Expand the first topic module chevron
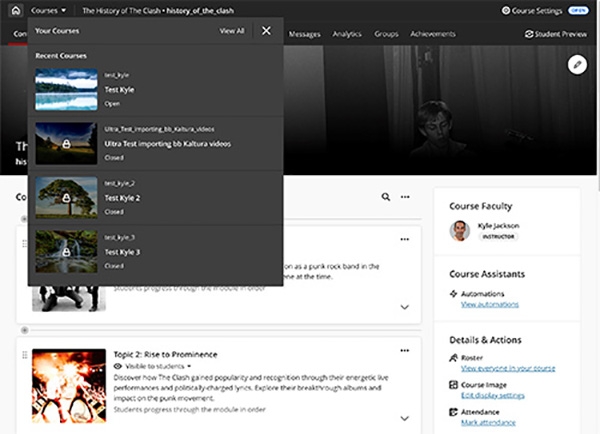 pyautogui.click(x=404, y=307)
